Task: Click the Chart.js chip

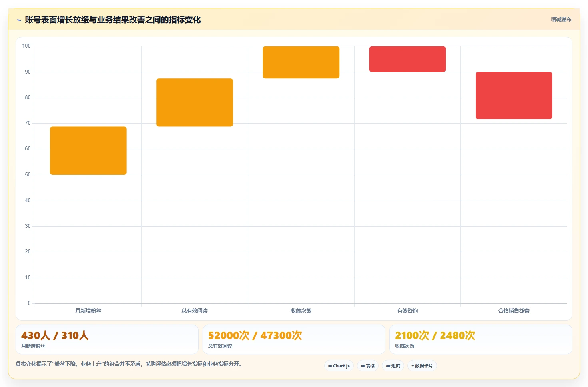Action: 339,366
